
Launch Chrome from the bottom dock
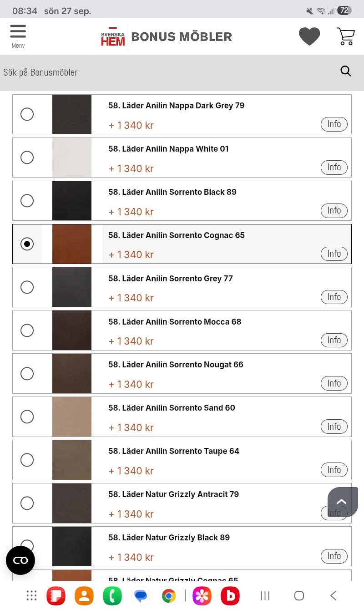(168, 595)
